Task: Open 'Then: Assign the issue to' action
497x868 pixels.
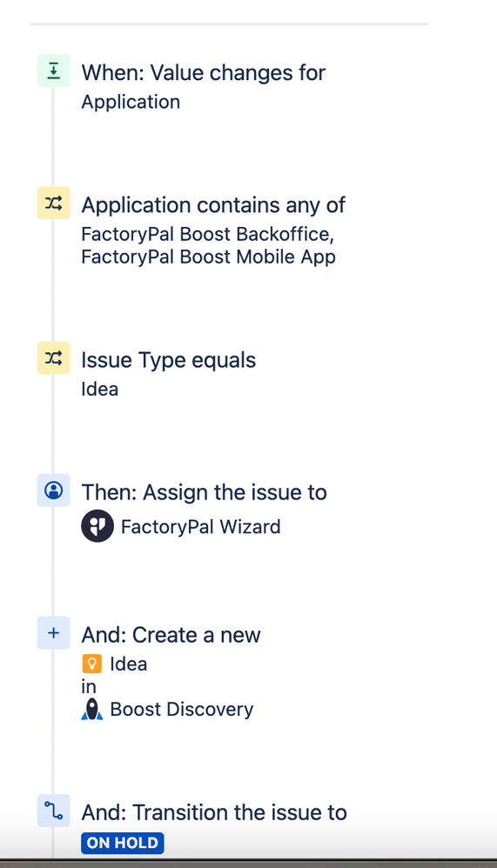Action: coord(204,492)
